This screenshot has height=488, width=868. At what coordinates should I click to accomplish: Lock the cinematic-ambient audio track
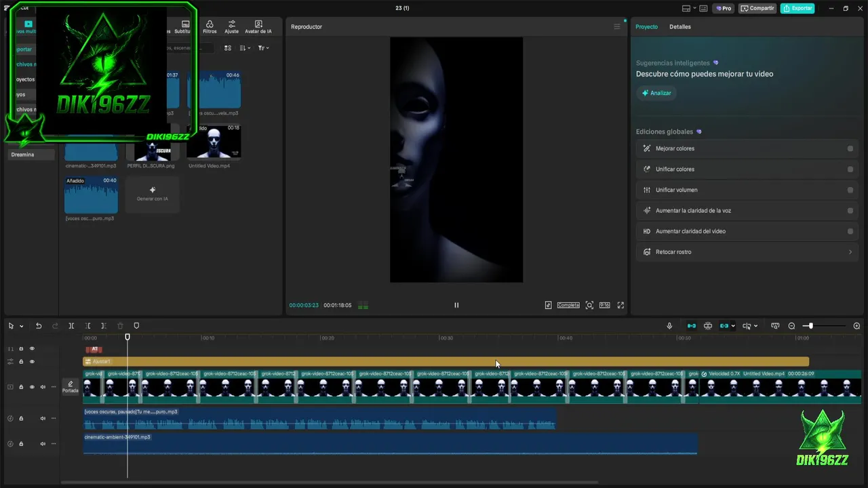click(21, 444)
